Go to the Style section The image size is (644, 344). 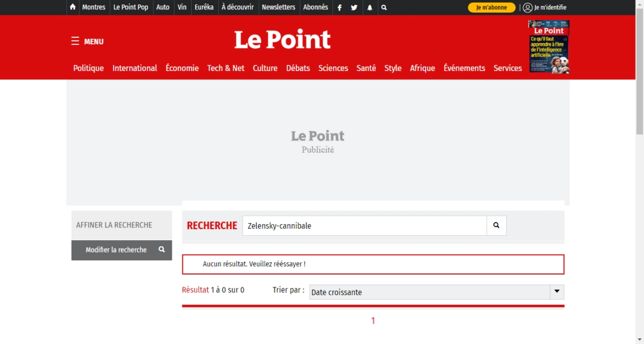(x=392, y=68)
